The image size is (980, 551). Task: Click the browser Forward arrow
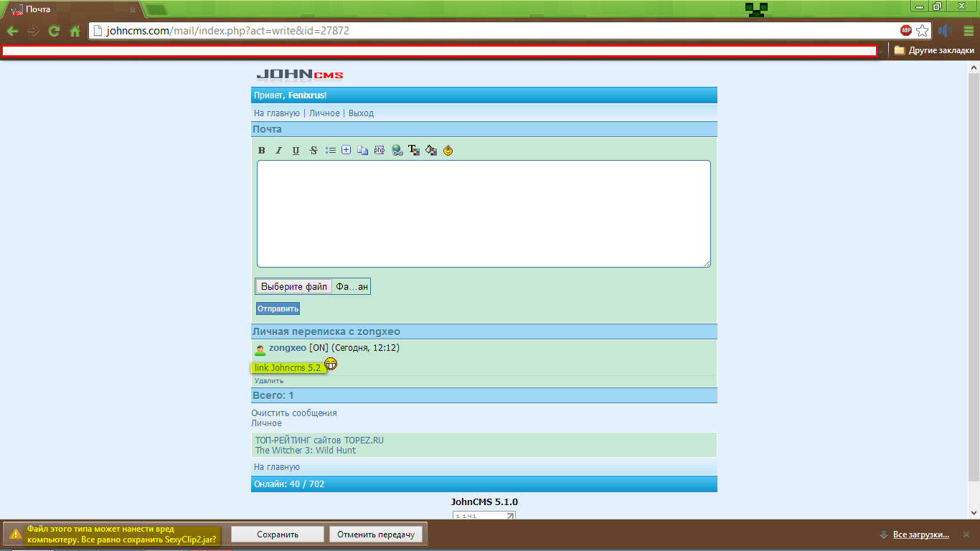point(33,31)
